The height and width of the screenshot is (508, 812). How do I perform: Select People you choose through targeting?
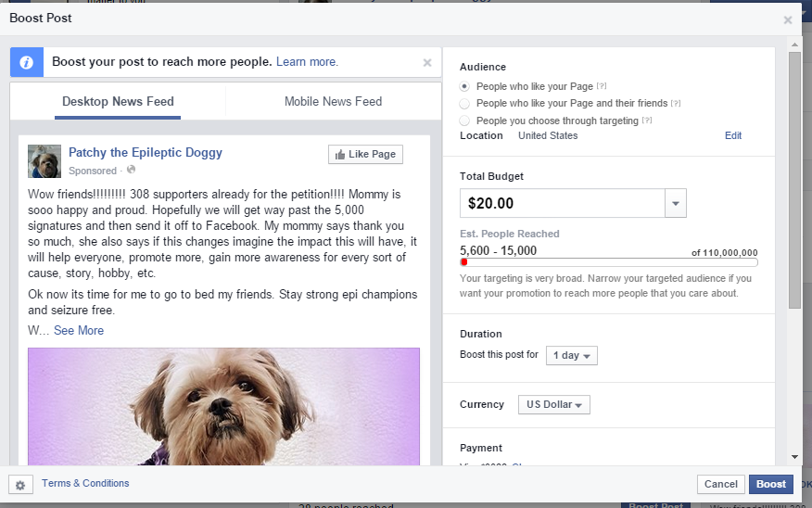(464, 121)
